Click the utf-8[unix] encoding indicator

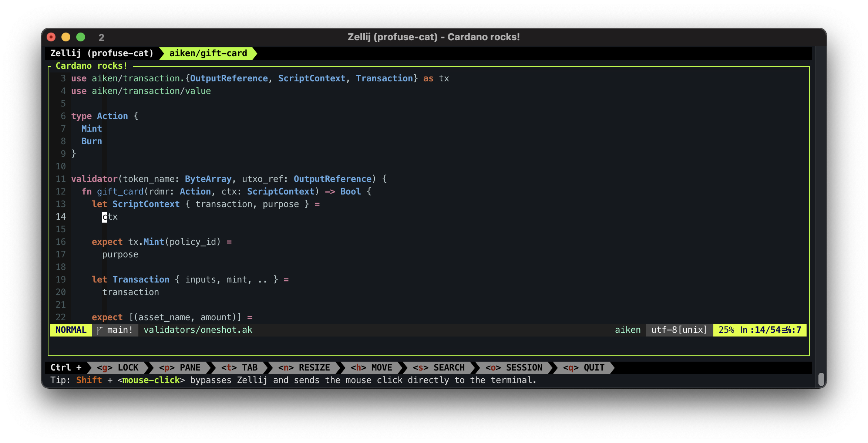coord(679,330)
